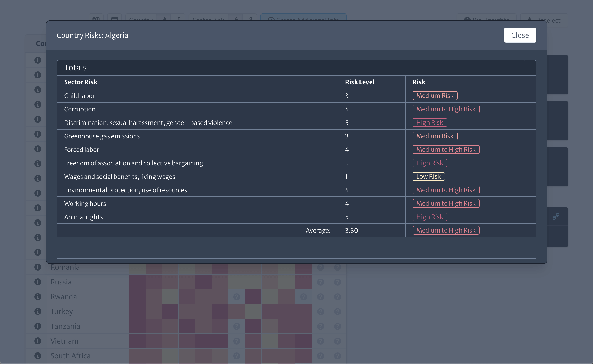Click the chain link icon at right edge

coord(556,216)
